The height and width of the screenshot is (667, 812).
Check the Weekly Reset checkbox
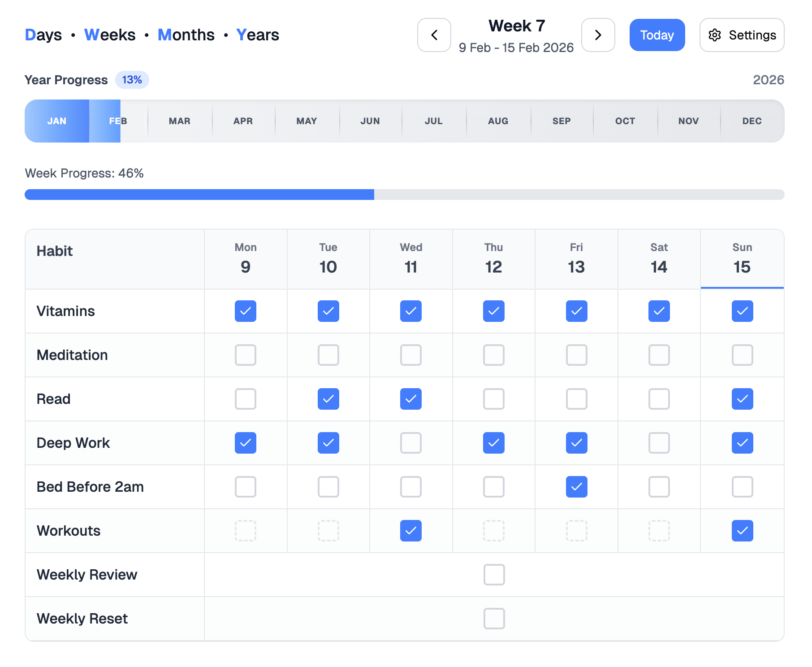coord(493,619)
